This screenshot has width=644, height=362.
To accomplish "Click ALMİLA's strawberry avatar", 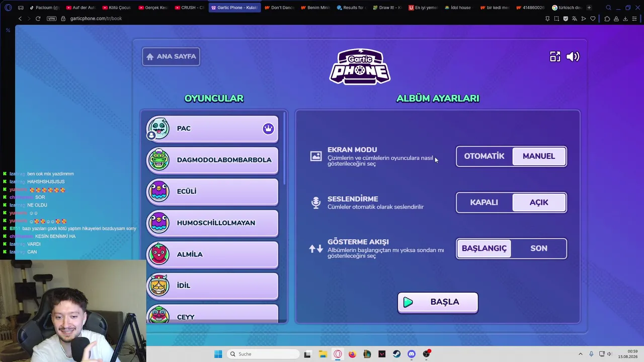I will 159,254.
